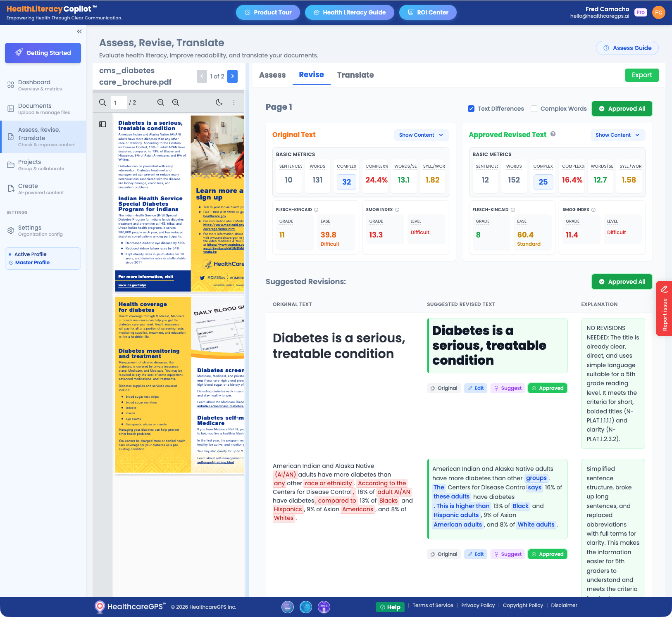Enable dark mode with the moon icon

click(x=219, y=102)
